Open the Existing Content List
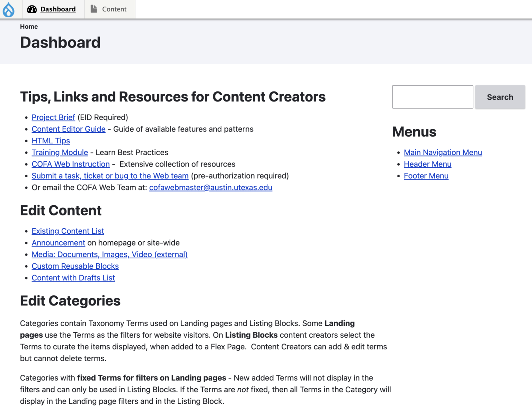The image size is (532, 410). tap(68, 231)
